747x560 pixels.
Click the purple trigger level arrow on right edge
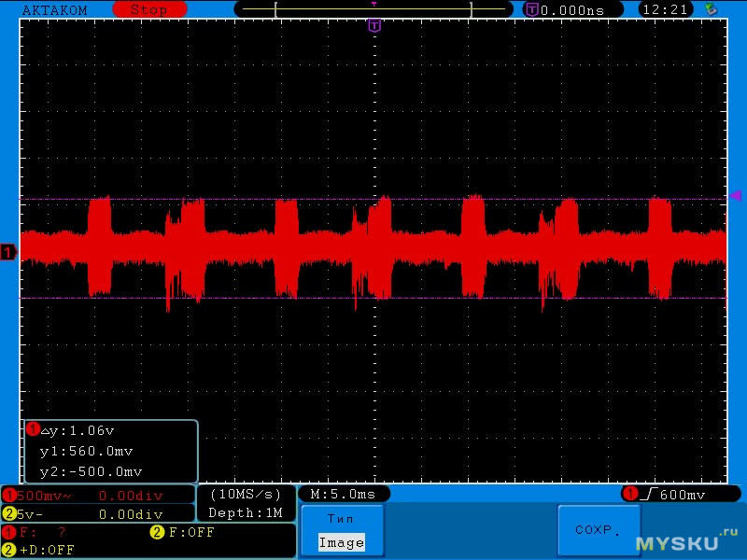tap(735, 196)
